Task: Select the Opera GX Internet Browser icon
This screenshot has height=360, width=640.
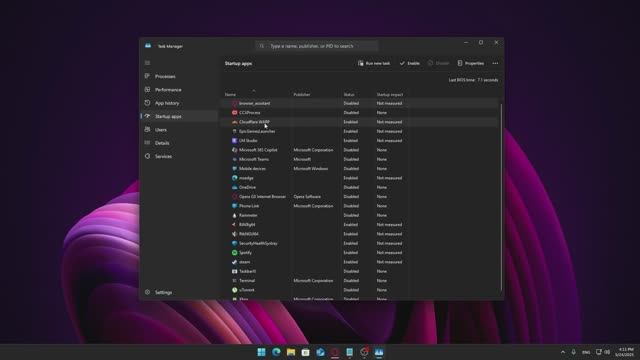Action: 234,197
